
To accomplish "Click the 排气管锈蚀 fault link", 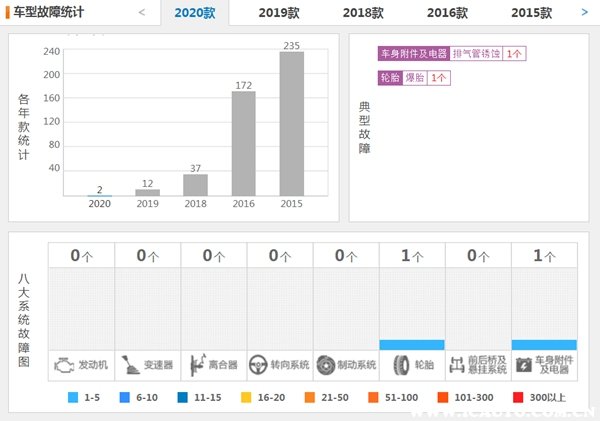I will click(476, 54).
